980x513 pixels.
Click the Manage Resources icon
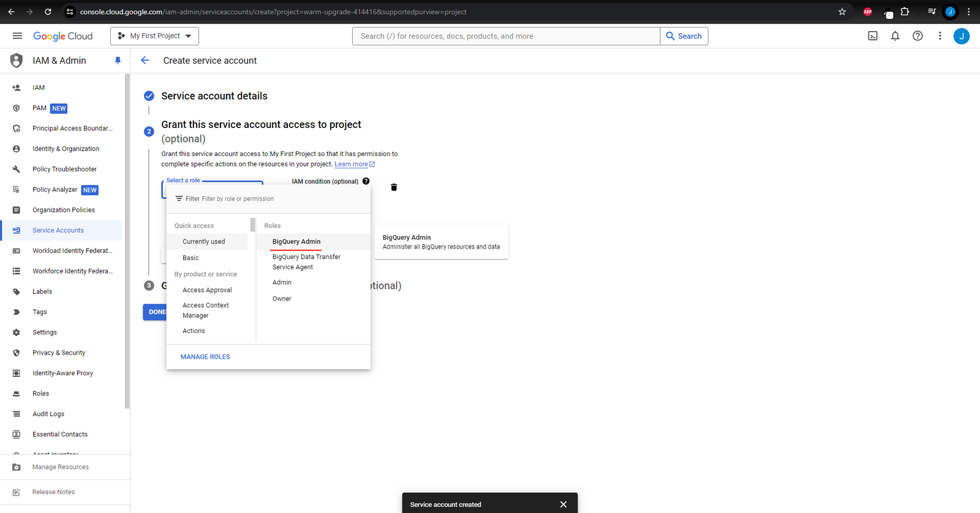tap(17, 467)
